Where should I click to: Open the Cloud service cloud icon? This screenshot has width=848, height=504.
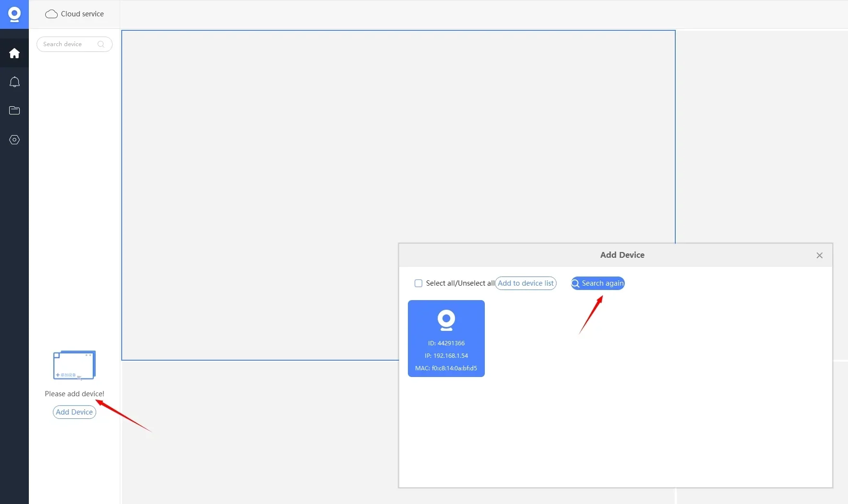(51, 14)
